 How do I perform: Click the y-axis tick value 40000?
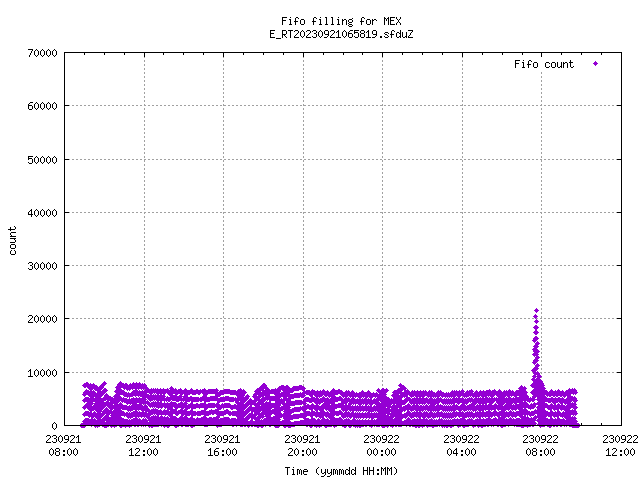point(43,213)
